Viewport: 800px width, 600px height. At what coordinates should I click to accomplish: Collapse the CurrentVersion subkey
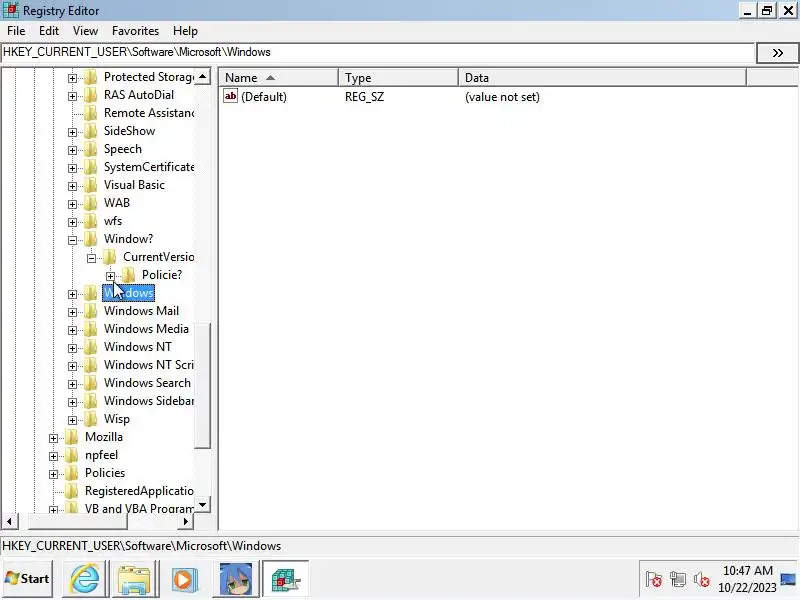(91, 258)
